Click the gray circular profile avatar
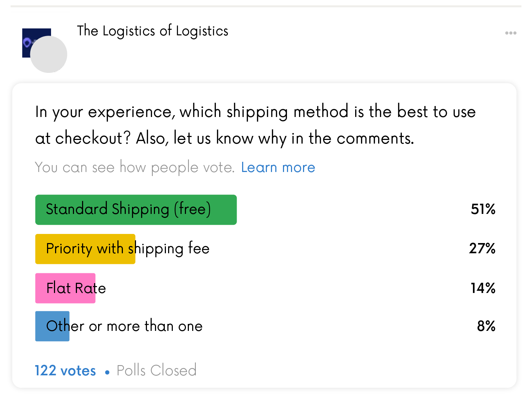 (x=48, y=54)
